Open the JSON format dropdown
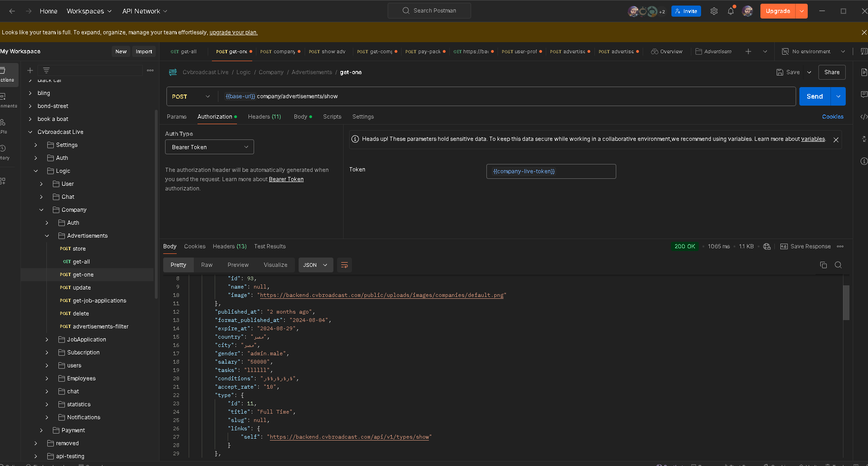 316,265
